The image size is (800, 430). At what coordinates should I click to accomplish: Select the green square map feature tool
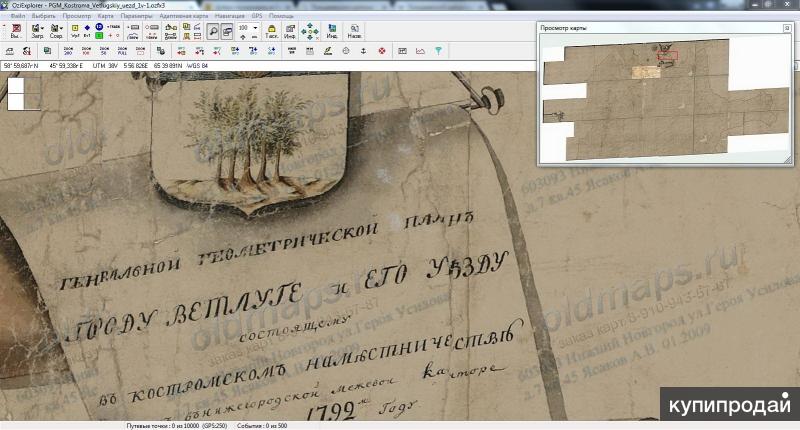[99, 36]
